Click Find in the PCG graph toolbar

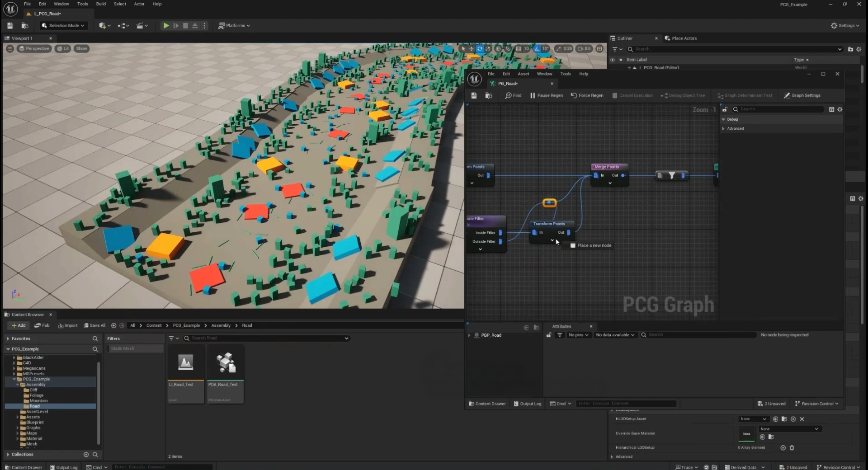513,95
